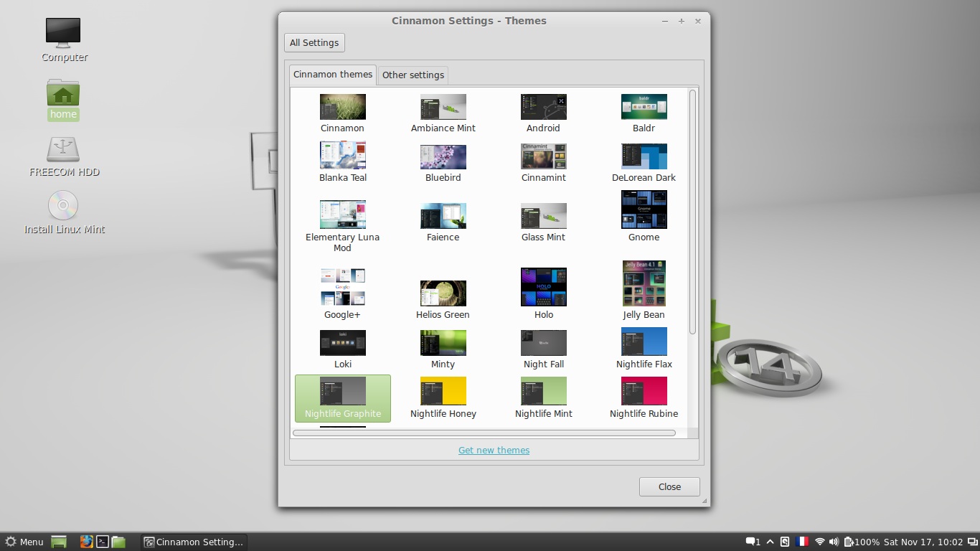This screenshot has height=551, width=980.
Task: Open the sound volume applet
Action: coord(834,542)
